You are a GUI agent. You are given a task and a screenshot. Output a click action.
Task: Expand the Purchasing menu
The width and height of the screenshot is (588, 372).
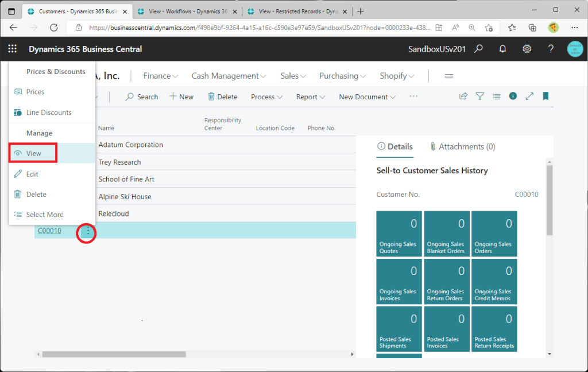342,76
